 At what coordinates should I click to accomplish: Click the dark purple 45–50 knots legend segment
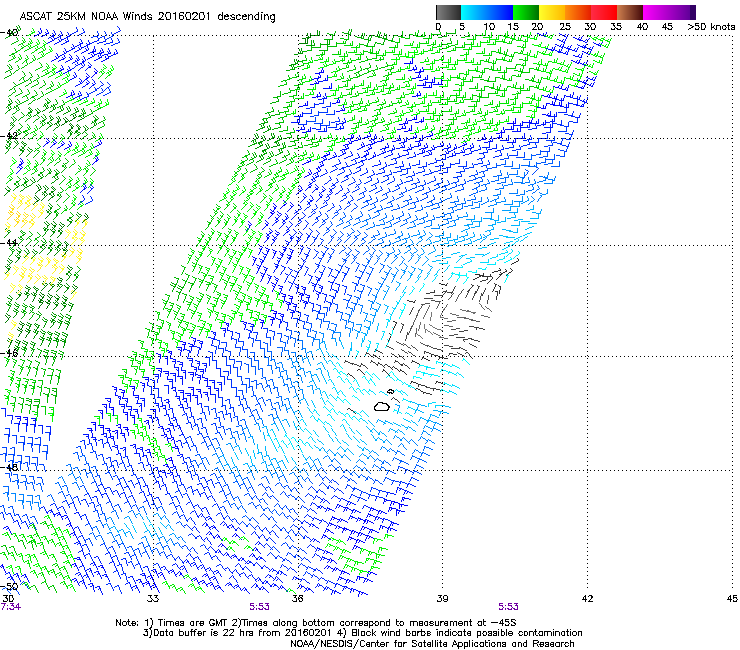coord(682,12)
